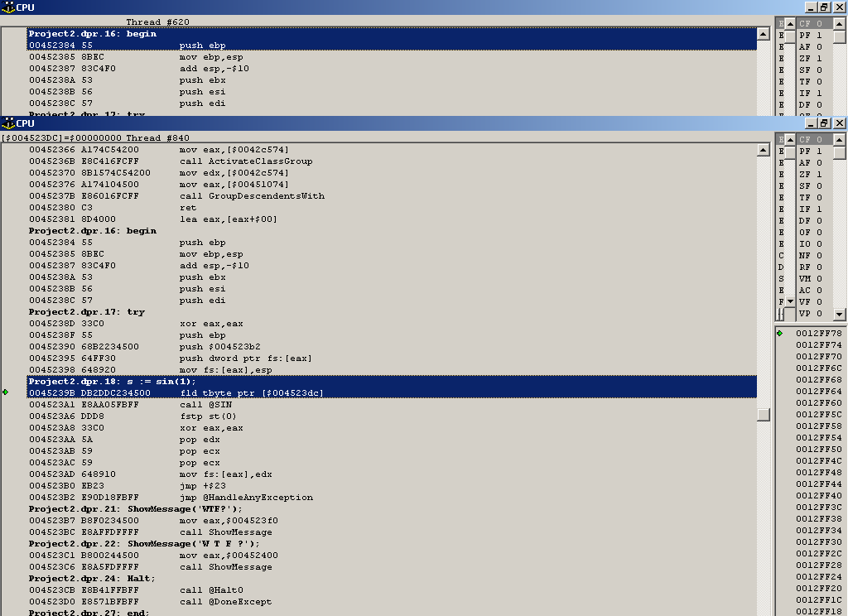This screenshot has height=616, width=848.
Task: Restore the lower CPU window size
Action: (x=824, y=123)
